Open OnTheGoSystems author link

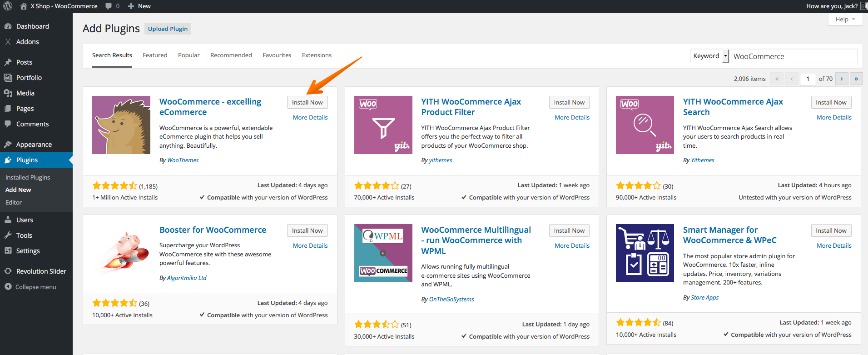pos(451,299)
